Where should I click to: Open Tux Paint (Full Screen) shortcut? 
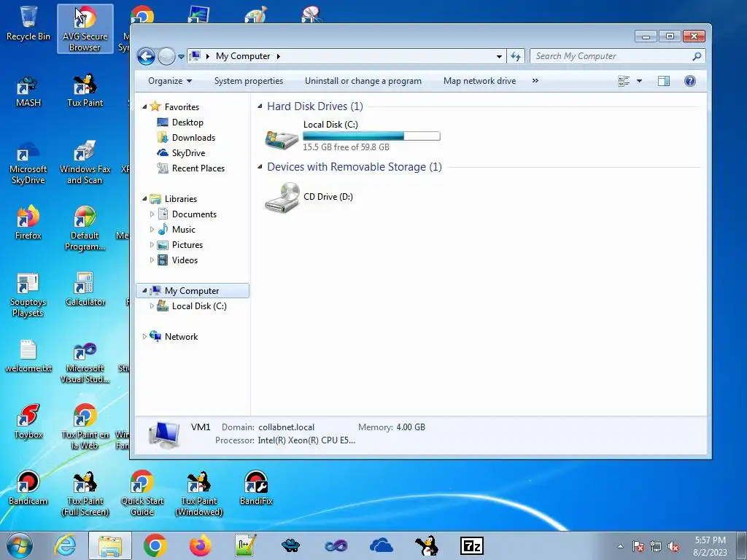(x=85, y=494)
